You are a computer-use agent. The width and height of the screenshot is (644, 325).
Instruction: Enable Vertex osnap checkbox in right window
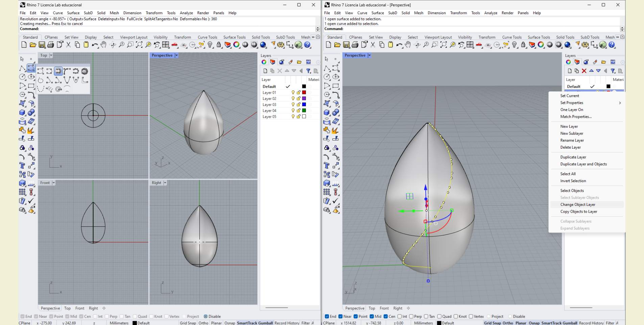[471, 317]
